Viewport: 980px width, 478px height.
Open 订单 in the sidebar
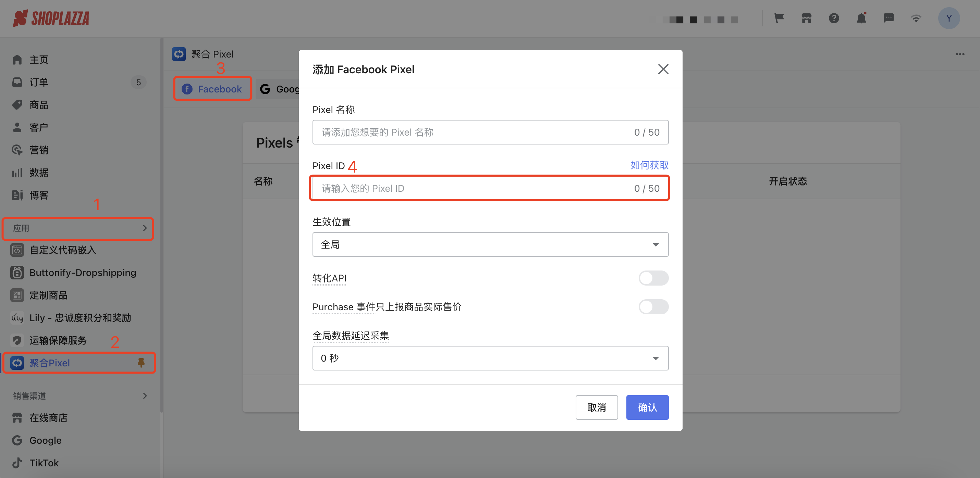pos(39,82)
